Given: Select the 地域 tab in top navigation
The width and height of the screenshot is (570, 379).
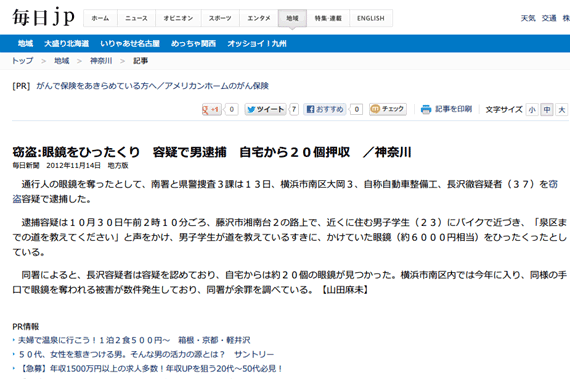Looking at the screenshot, I should click(292, 18).
